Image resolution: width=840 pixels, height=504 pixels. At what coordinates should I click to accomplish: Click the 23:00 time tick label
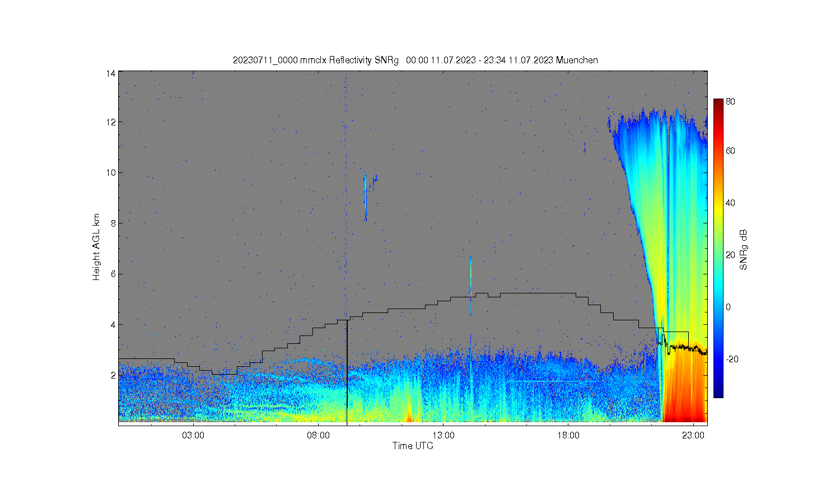[x=693, y=435]
